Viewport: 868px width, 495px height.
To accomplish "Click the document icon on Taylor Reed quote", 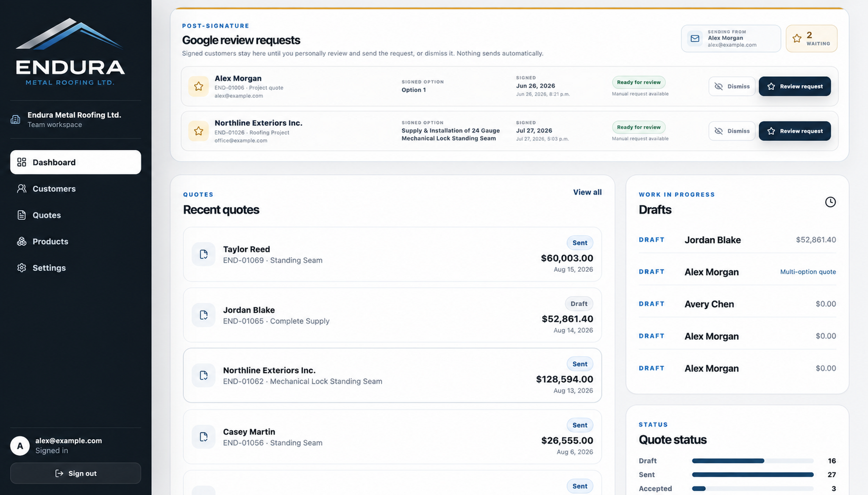I will (203, 254).
